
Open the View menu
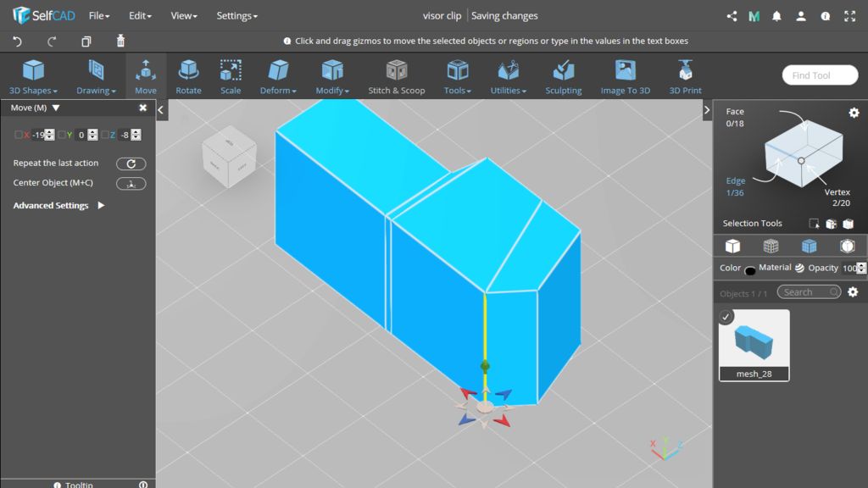184,15
